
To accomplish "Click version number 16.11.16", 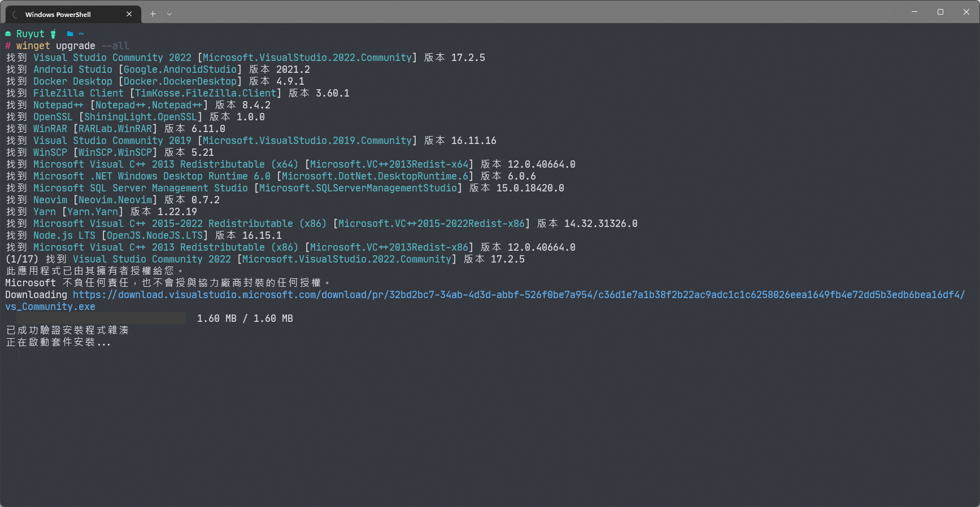I will click(x=474, y=141).
